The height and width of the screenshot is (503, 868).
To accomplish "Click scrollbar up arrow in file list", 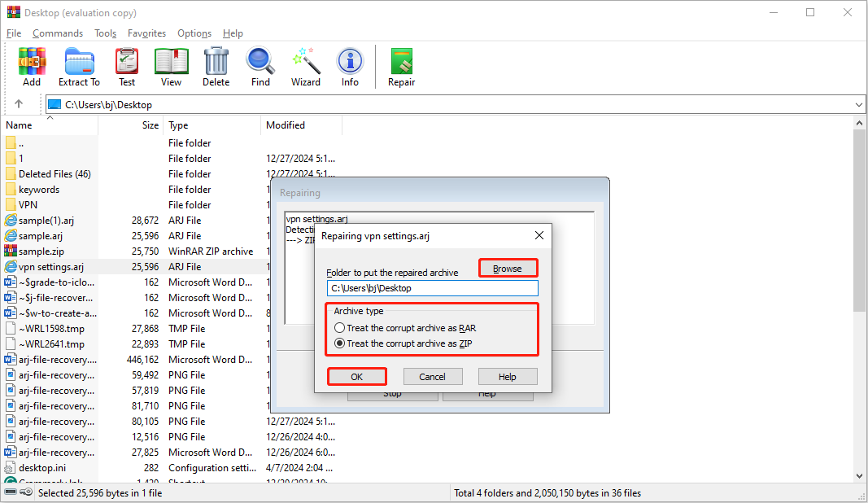I will [x=859, y=123].
